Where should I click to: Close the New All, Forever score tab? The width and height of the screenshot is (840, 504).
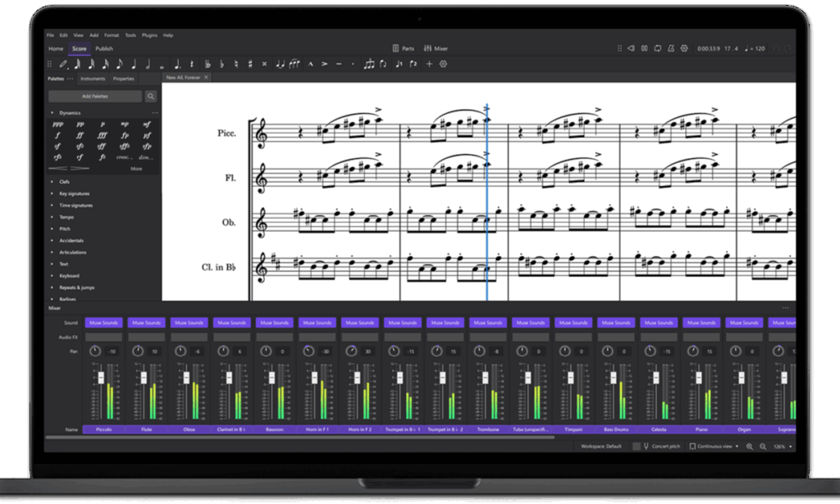coord(206,77)
